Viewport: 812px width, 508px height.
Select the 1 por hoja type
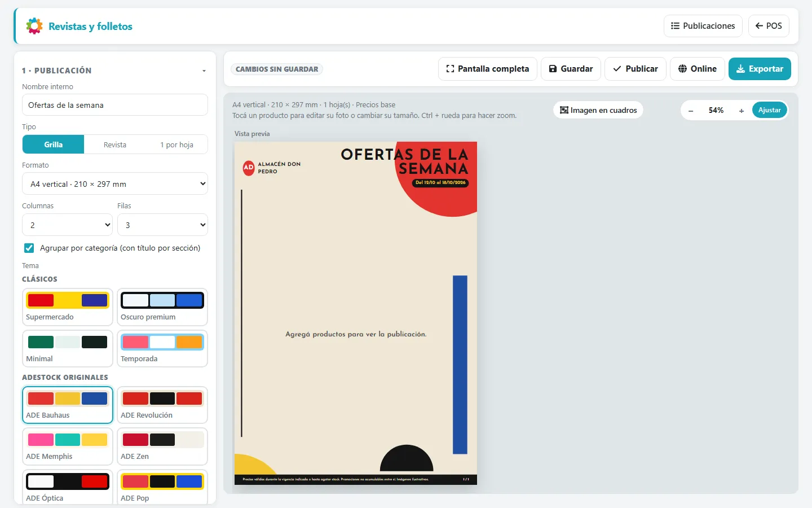(176, 144)
